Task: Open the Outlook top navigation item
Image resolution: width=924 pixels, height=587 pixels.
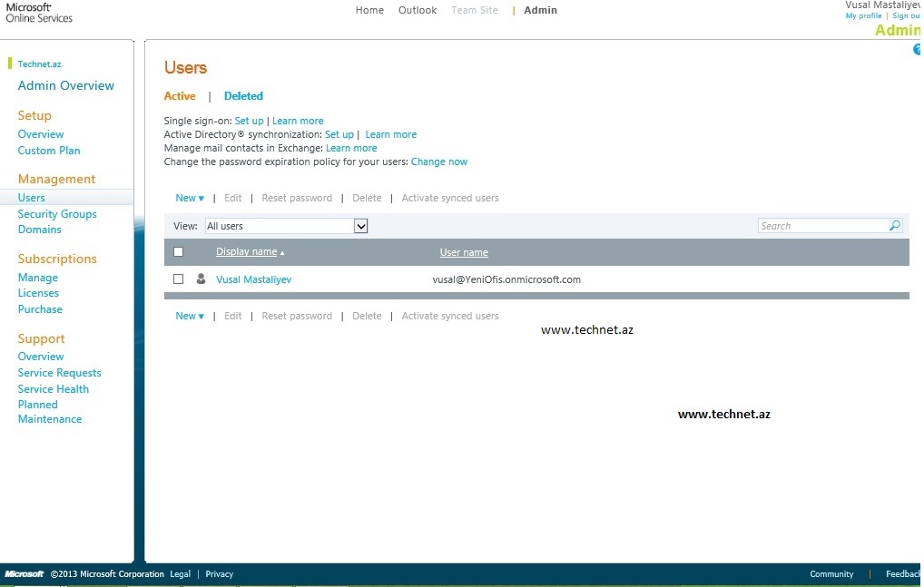Action: pos(418,10)
